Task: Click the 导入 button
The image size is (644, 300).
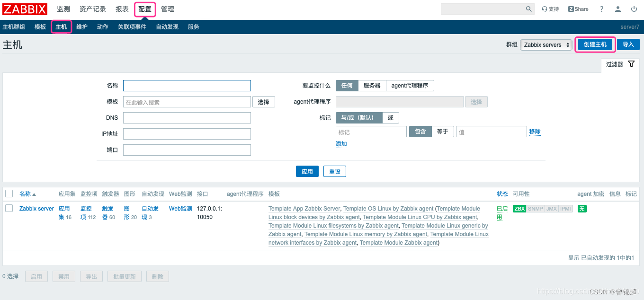Action: click(x=628, y=44)
